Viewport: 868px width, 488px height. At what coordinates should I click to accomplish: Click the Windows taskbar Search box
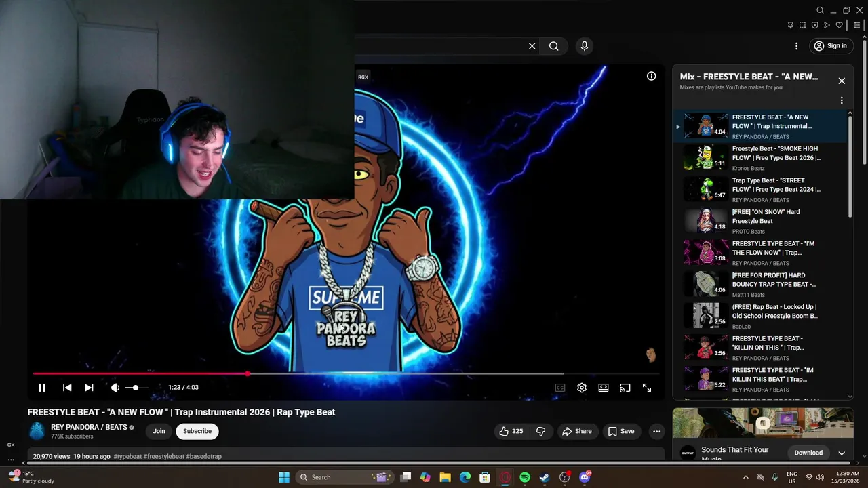click(344, 477)
